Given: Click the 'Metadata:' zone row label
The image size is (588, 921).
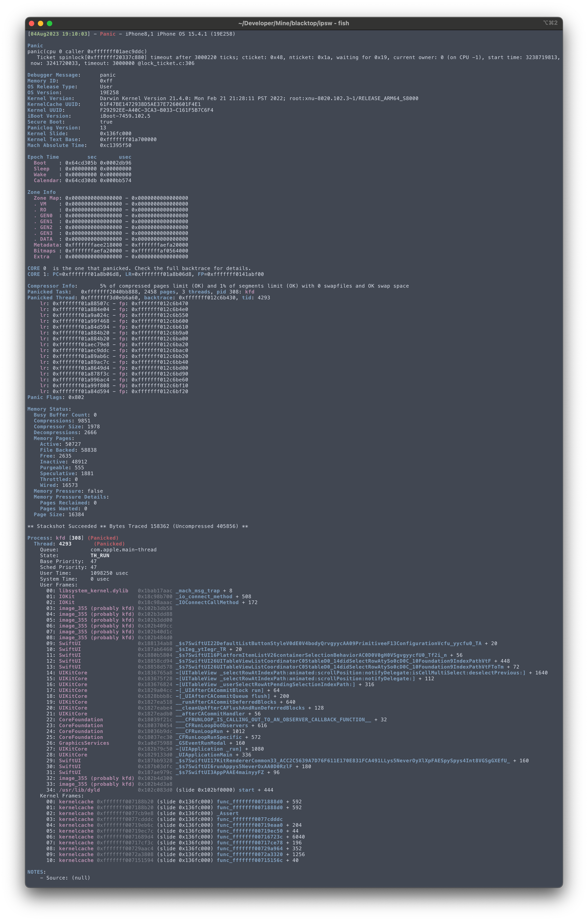Looking at the screenshot, I should click(x=48, y=245).
